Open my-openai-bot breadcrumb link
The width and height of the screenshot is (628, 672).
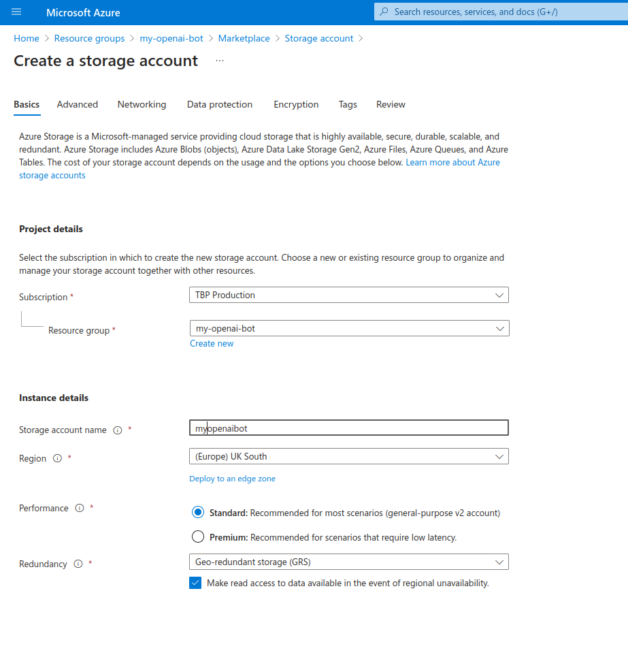click(x=171, y=39)
